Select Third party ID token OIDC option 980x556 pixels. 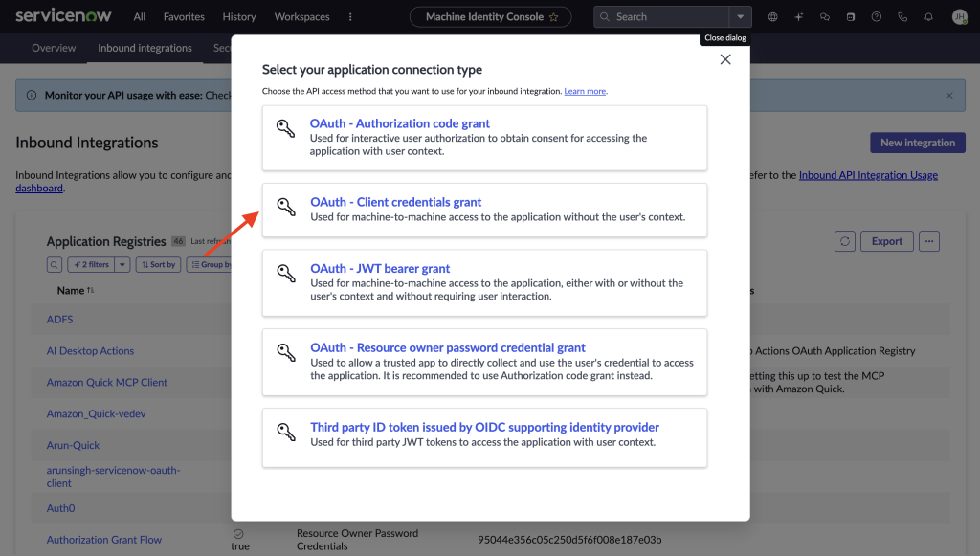484,438
